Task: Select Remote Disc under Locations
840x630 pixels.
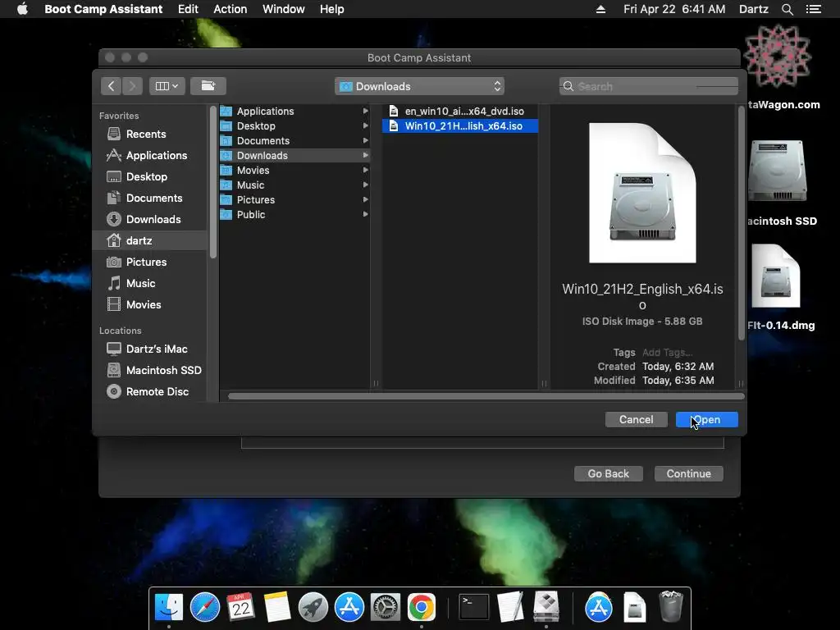Action: click(149, 391)
